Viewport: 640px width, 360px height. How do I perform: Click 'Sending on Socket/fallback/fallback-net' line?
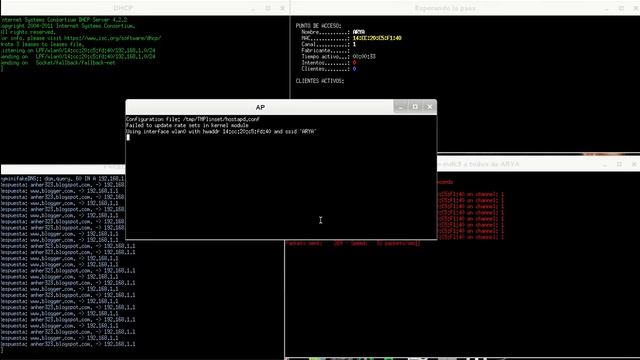[x=58, y=63]
